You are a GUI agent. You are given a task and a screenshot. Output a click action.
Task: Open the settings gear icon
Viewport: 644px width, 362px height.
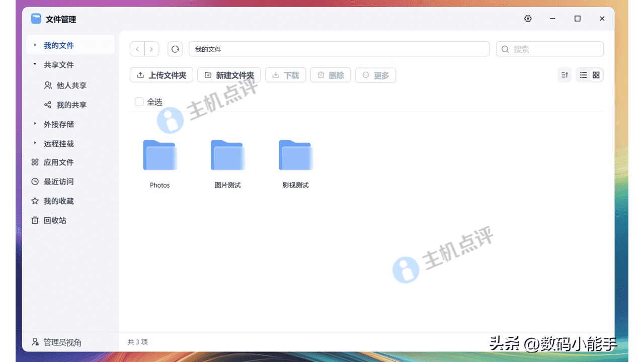528,19
